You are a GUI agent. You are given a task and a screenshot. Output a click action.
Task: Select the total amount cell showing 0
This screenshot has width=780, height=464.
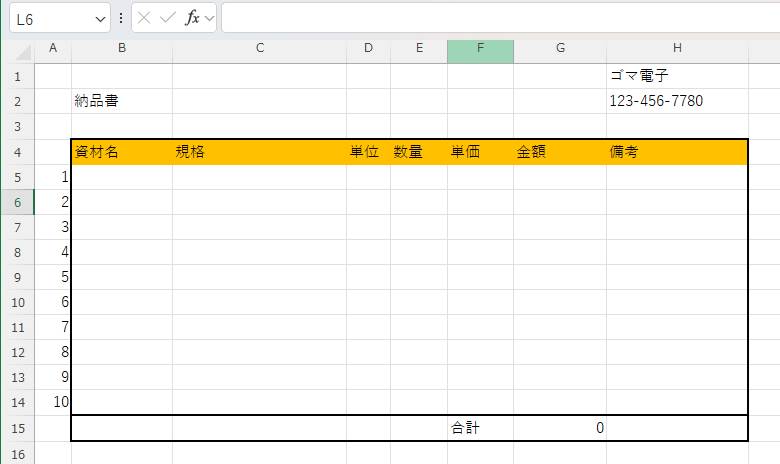560,428
